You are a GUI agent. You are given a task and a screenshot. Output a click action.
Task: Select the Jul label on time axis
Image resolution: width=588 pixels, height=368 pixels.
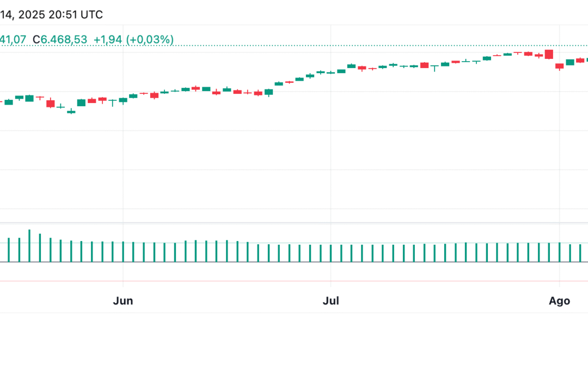point(330,301)
